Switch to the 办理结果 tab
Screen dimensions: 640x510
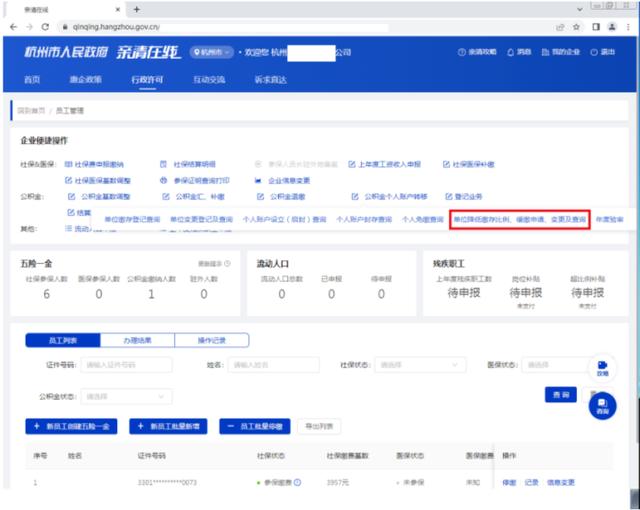(138, 340)
